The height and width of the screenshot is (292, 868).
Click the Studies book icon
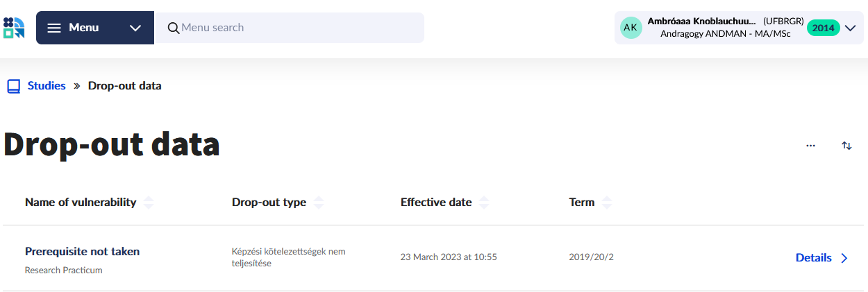[x=14, y=86]
